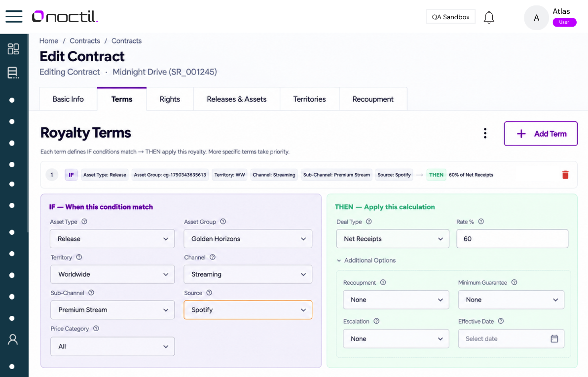Delete term 1 with the trash icon
The image size is (588, 377).
tap(565, 175)
